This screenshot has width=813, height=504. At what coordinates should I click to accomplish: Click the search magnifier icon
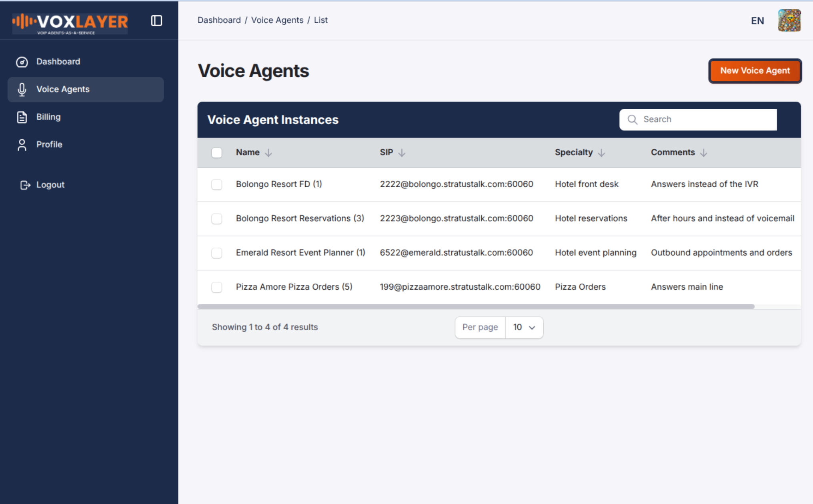click(x=632, y=119)
